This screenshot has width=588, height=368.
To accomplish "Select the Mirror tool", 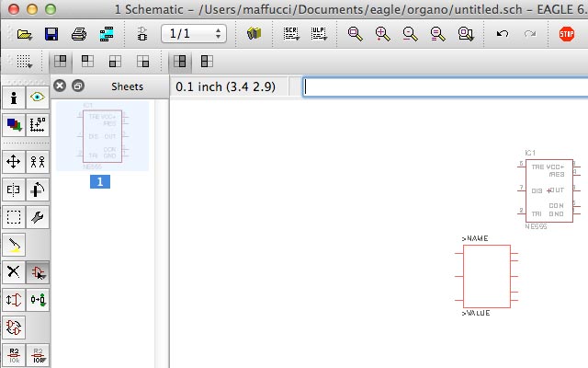I will tap(14, 190).
